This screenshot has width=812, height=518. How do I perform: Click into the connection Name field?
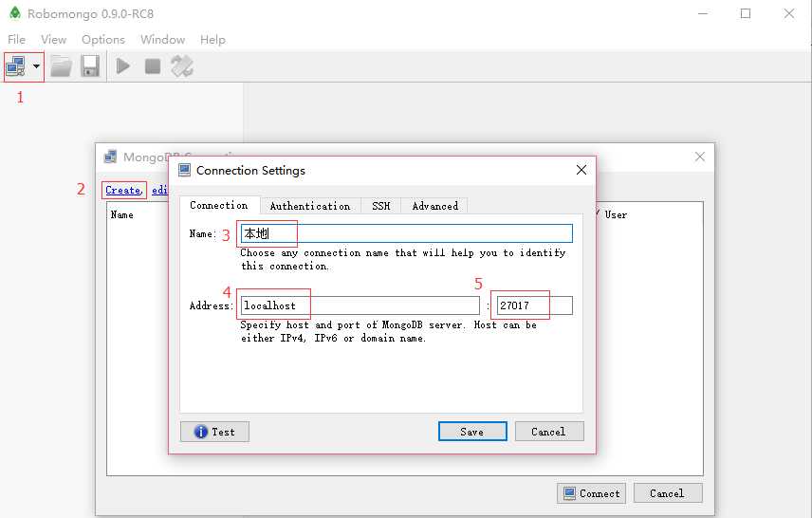(x=407, y=233)
